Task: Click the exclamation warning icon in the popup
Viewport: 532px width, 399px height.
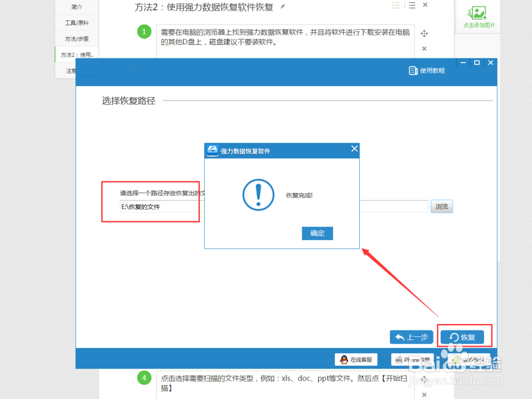Action: click(258, 196)
